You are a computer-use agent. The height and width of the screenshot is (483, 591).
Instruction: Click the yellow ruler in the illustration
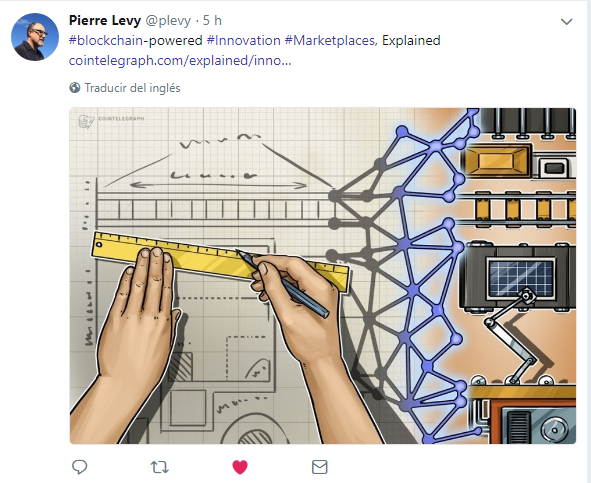point(220,260)
